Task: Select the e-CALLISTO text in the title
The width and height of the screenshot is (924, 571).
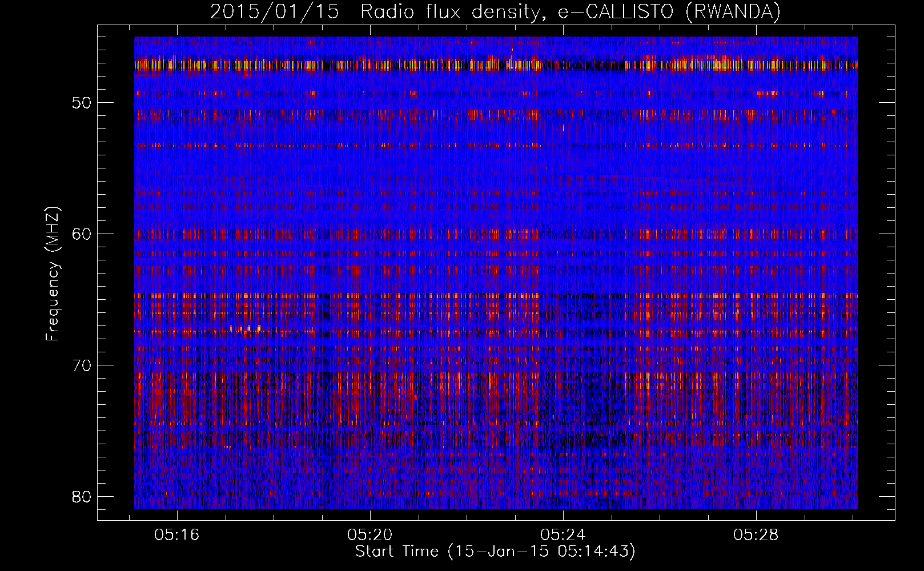Action: pos(616,13)
